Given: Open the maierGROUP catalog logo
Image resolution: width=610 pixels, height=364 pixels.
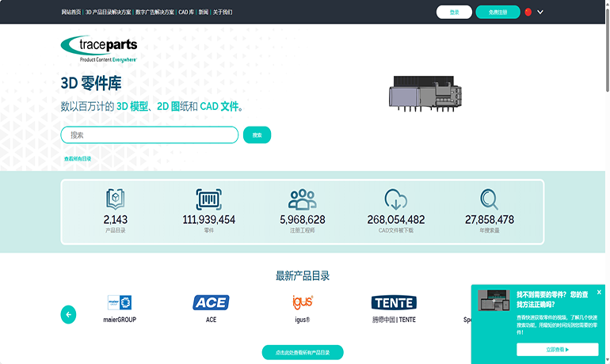Looking at the screenshot, I should 120,302.
